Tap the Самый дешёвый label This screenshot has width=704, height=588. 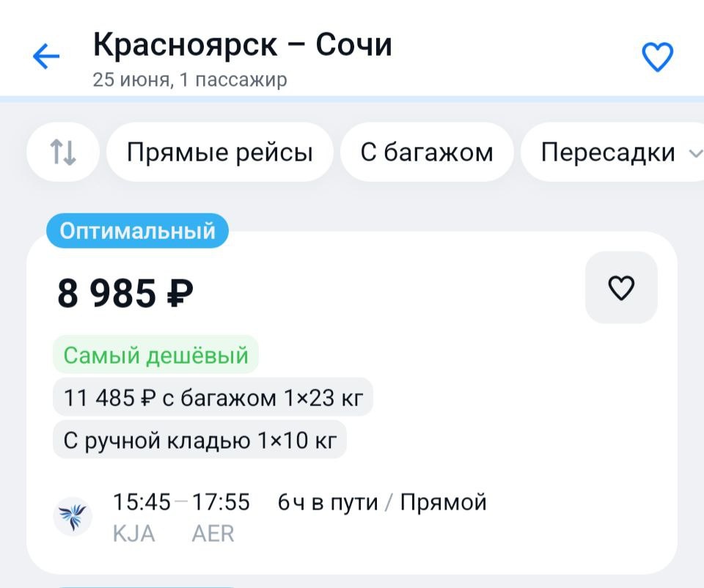pos(155,355)
